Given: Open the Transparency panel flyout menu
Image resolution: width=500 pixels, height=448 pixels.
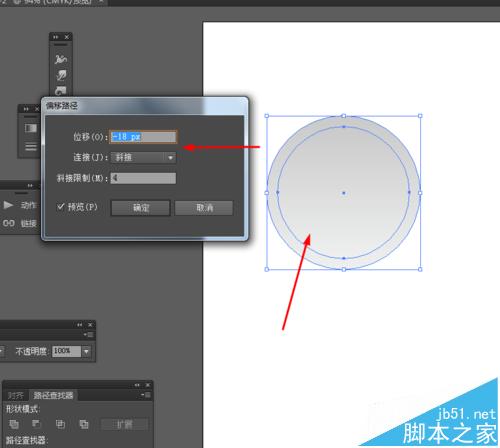Looking at the screenshot, I should pos(89,334).
